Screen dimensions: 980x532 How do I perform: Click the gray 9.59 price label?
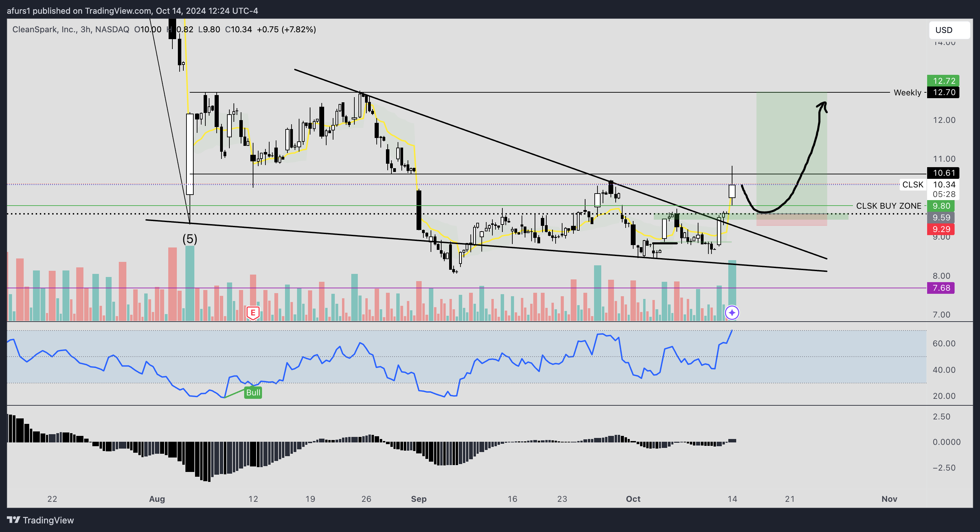click(x=941, y=218)
